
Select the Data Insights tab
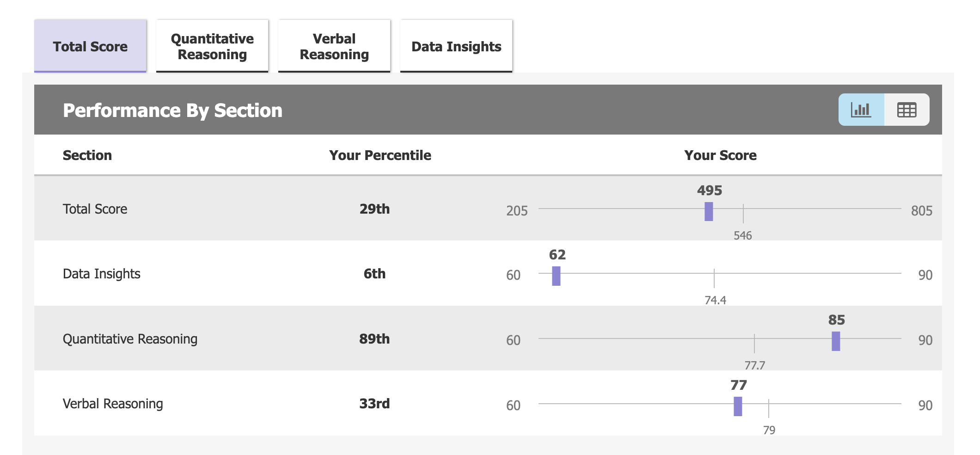(456, 45)
